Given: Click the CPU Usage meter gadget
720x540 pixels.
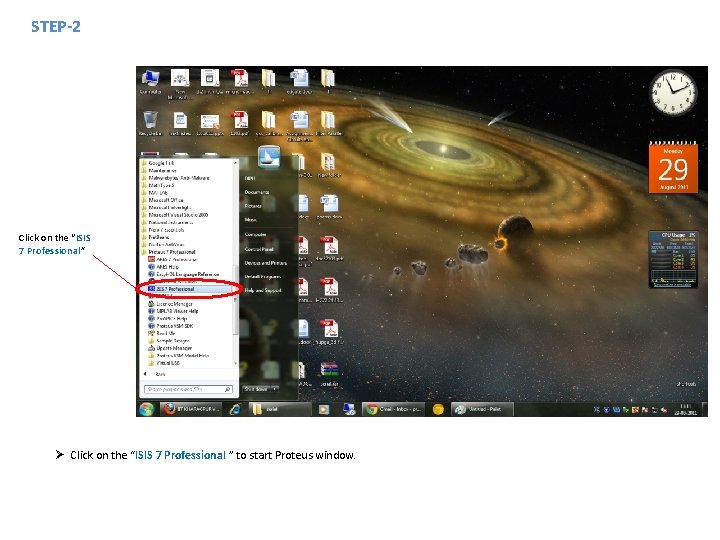Looking at the screenshot, I should 673,259.
